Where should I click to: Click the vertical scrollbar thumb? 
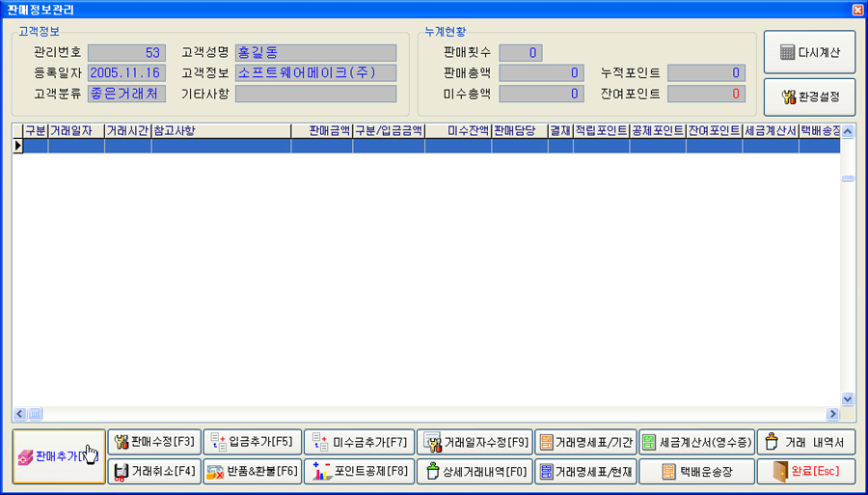(x=848, y=179)
